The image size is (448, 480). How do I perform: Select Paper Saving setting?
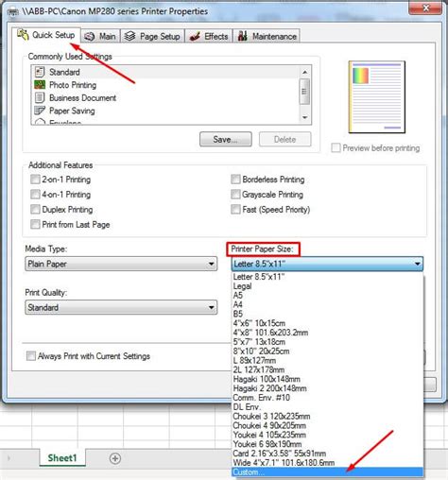[165, 111]
